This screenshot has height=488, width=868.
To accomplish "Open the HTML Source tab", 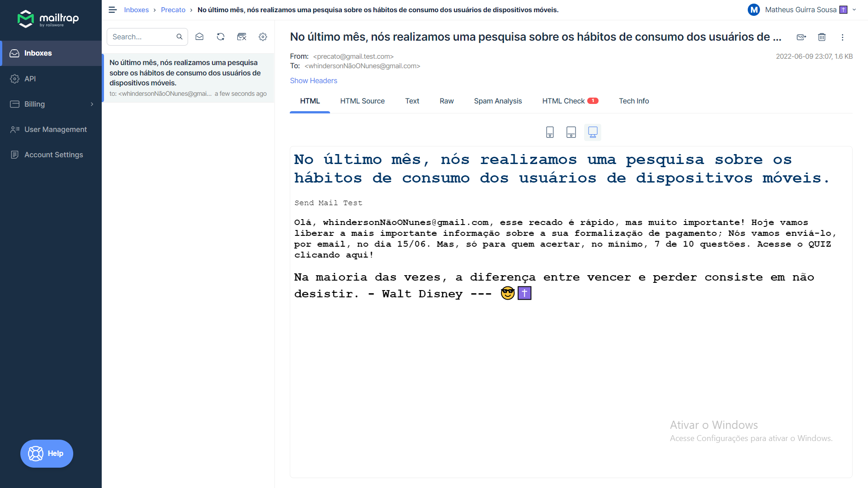I will point(362,101).
